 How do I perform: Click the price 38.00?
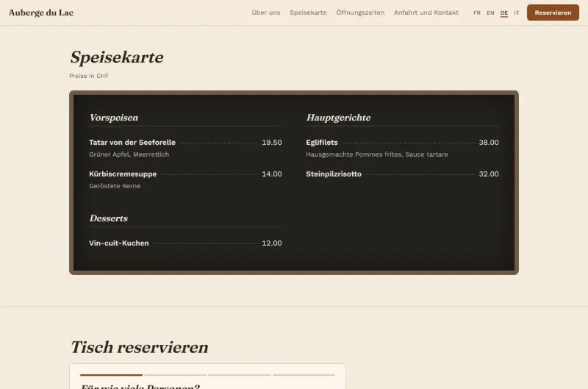click(489, 143)
